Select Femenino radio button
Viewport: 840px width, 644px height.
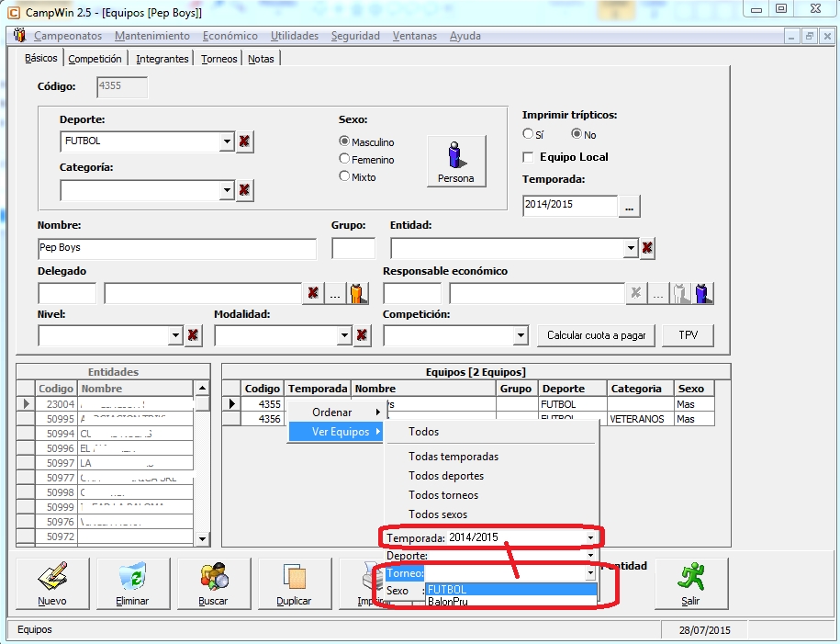pos(344,159)
